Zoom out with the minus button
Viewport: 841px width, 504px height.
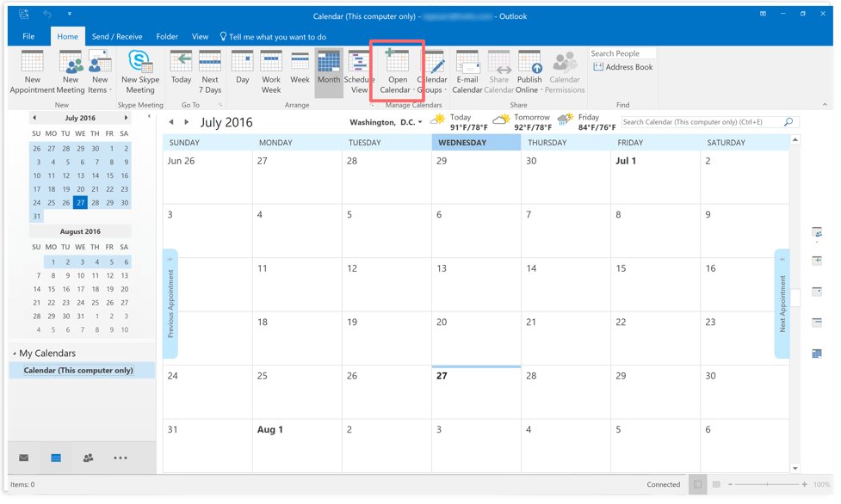[x=730, y=484]
